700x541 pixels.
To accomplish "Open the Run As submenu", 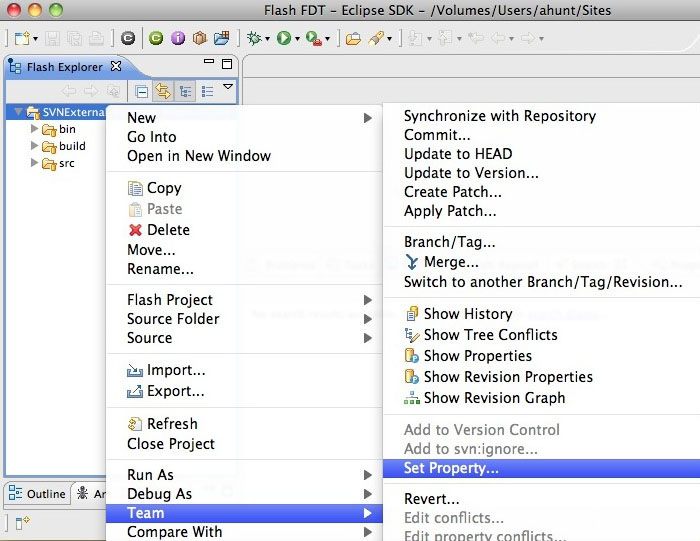I will (244, 475).
